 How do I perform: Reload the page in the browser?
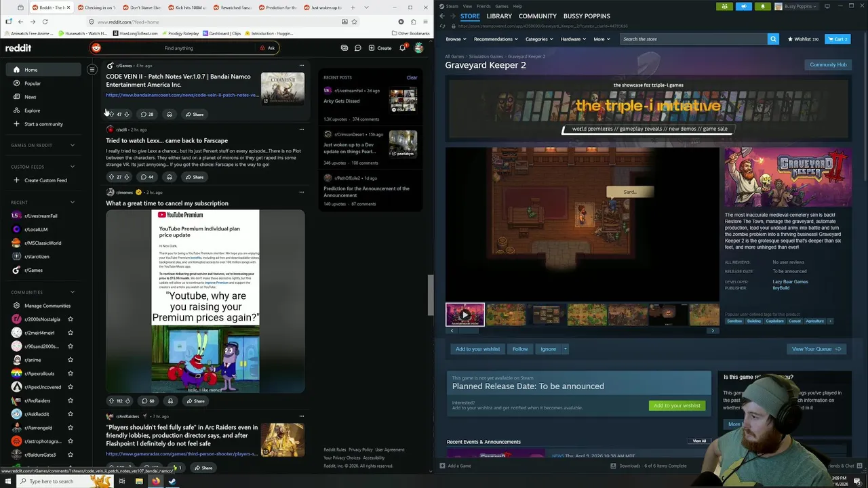(x=45, y=22)
